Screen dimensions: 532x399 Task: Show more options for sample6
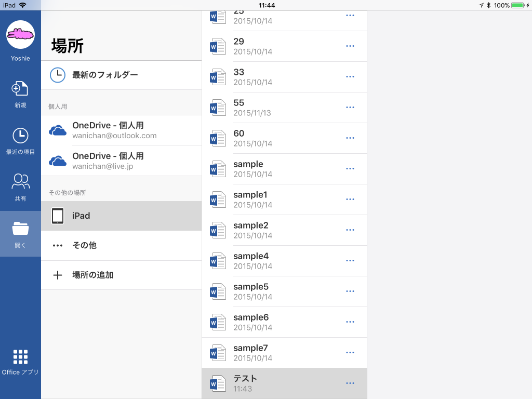click(x=350, y=322)
